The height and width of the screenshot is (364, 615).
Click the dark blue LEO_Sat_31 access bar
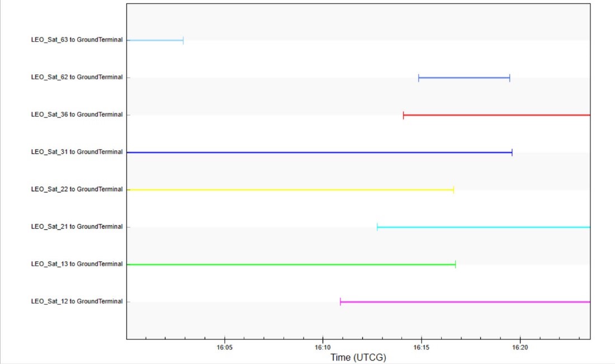(319, 153)
